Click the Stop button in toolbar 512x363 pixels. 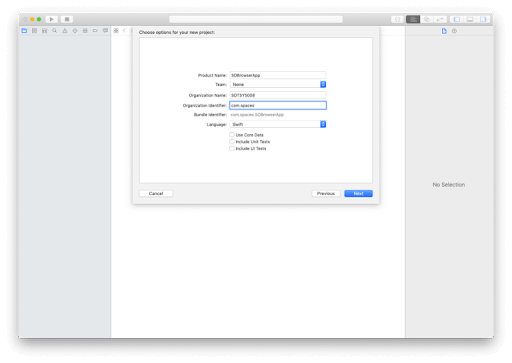(x=67, y=19)
